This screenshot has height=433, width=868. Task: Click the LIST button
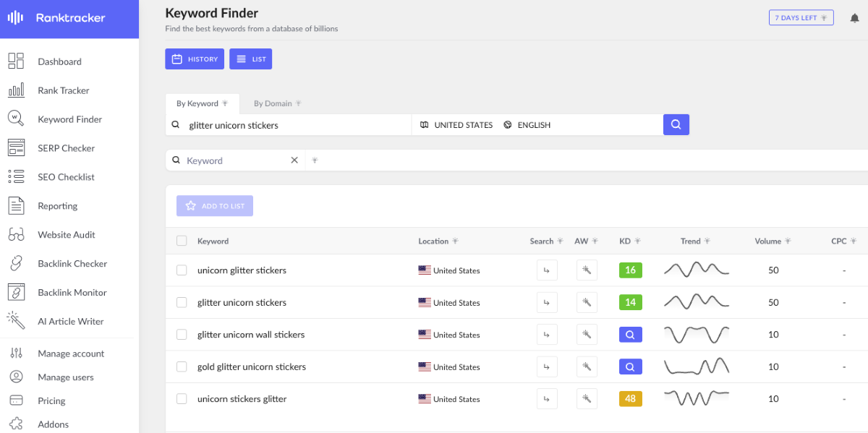[250, 59]
